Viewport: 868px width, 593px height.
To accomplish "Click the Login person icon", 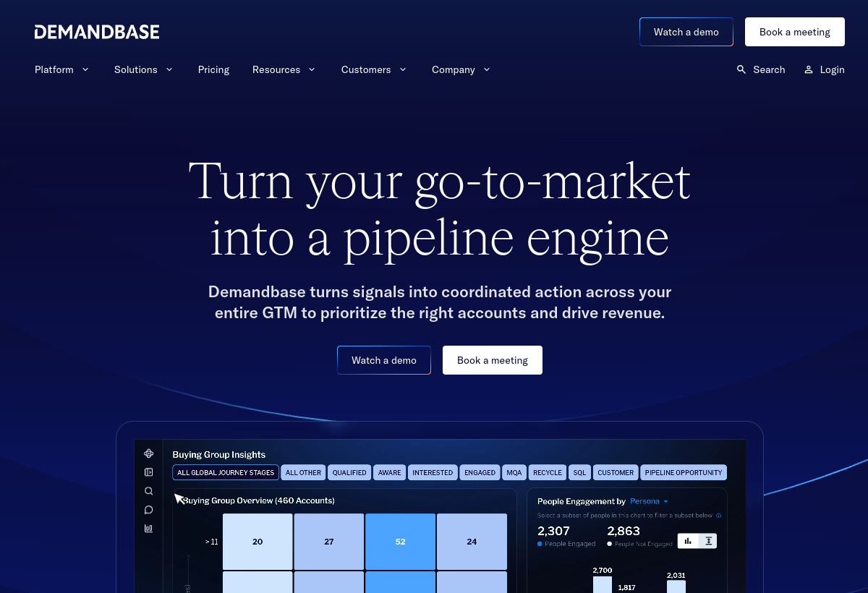I will tap(809, 69).
